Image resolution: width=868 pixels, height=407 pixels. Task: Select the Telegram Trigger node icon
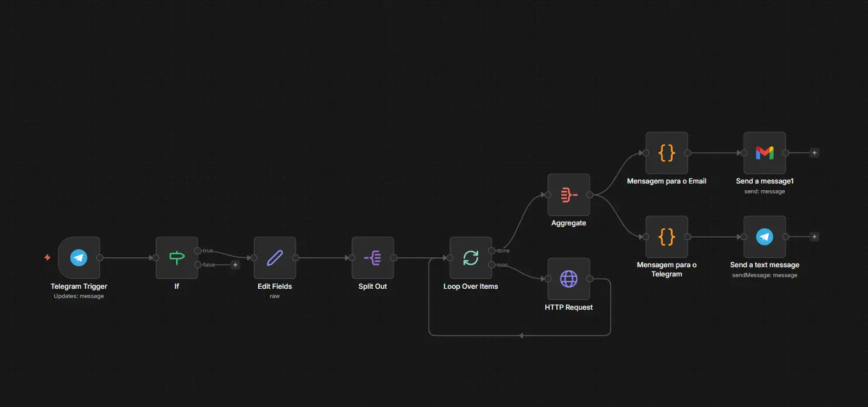coord(79,258)
